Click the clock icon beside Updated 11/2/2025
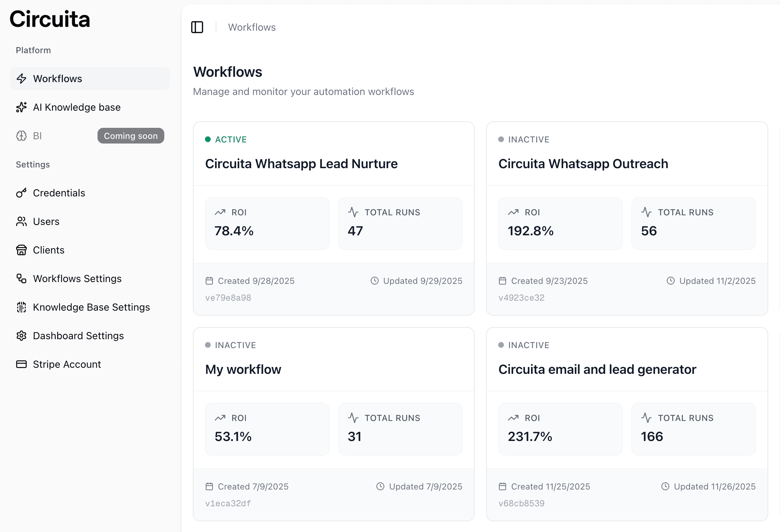This screenshot has width=780, height=532. [x=671, y=281]
